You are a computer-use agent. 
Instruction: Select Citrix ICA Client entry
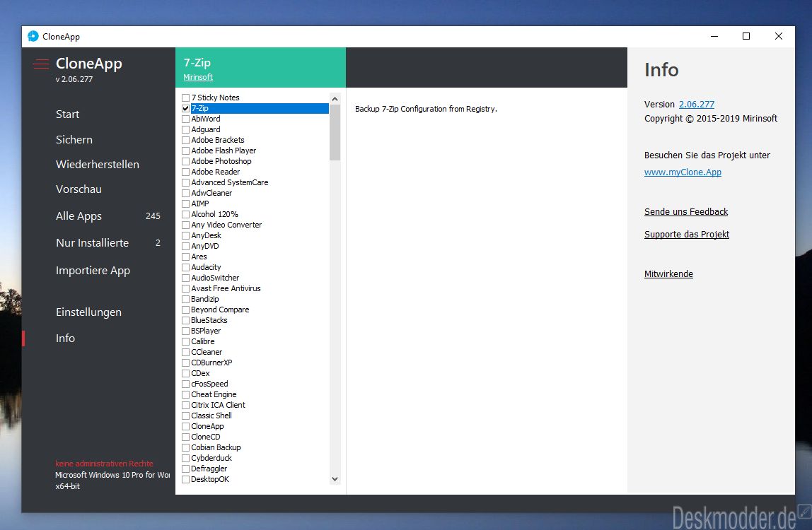tap(218, 405)
